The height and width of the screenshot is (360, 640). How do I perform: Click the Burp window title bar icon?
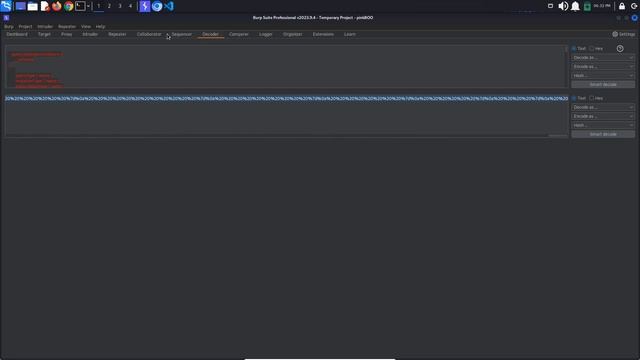tap(6, 18)
